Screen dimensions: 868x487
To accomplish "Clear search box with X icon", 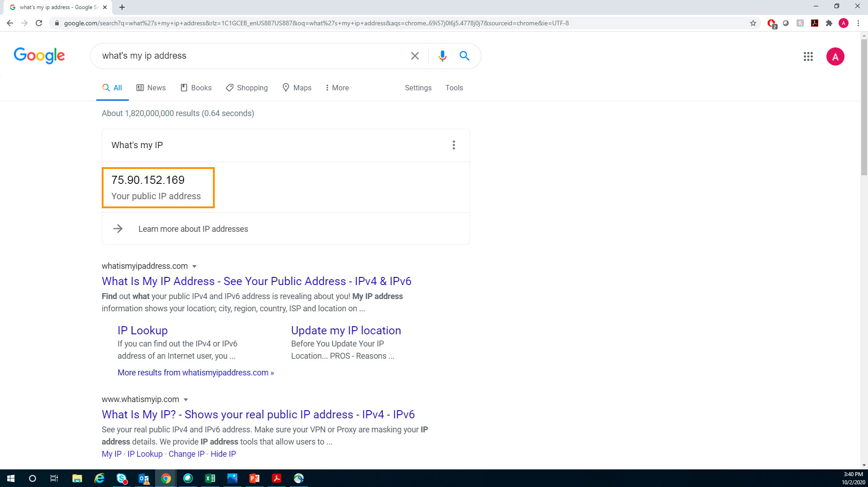I will 415,56.
